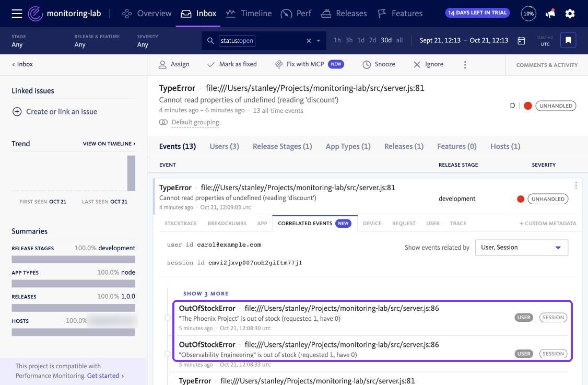Go back via the Inbox back link
The width and height of the screenshot is (588, 385).
(x=22, y=64)
